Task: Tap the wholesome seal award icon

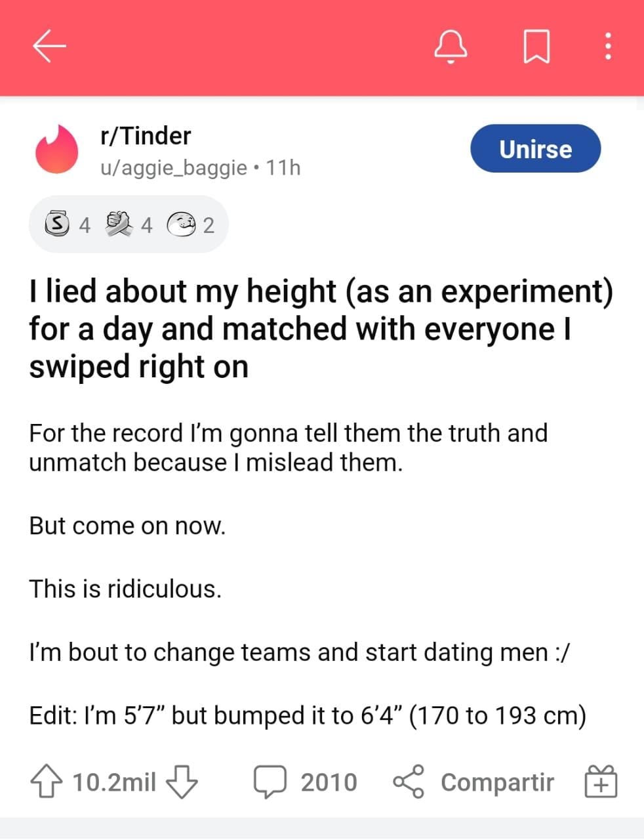Action: coord(186,224)
